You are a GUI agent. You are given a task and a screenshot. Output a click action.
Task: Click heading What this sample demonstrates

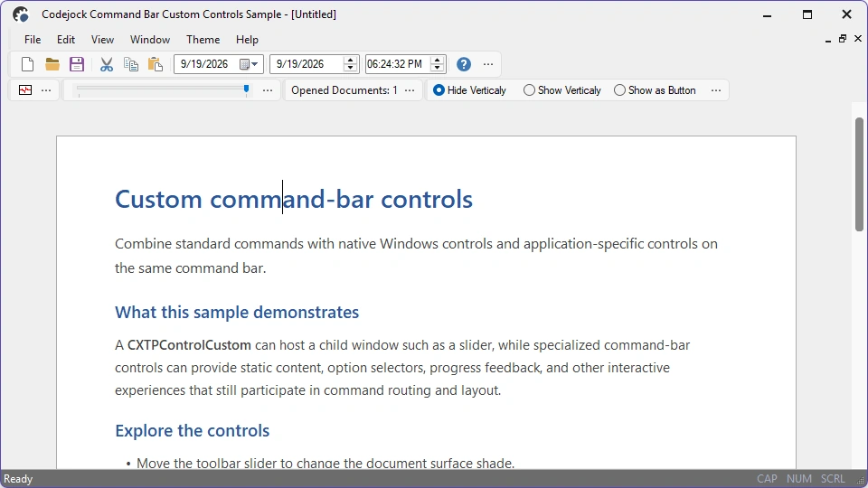pyautogui.click(x=237, y=312)
